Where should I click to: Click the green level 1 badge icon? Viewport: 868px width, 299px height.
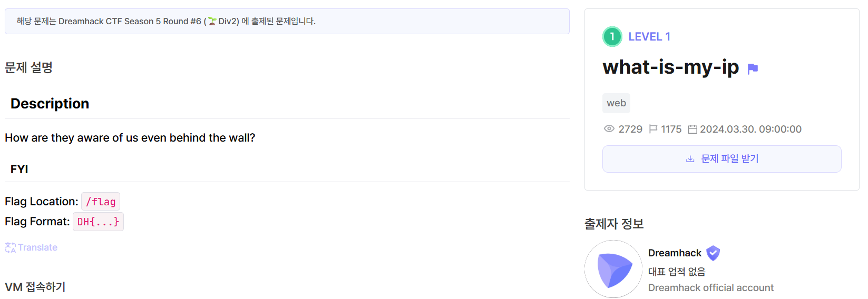(x=612, y=36)
